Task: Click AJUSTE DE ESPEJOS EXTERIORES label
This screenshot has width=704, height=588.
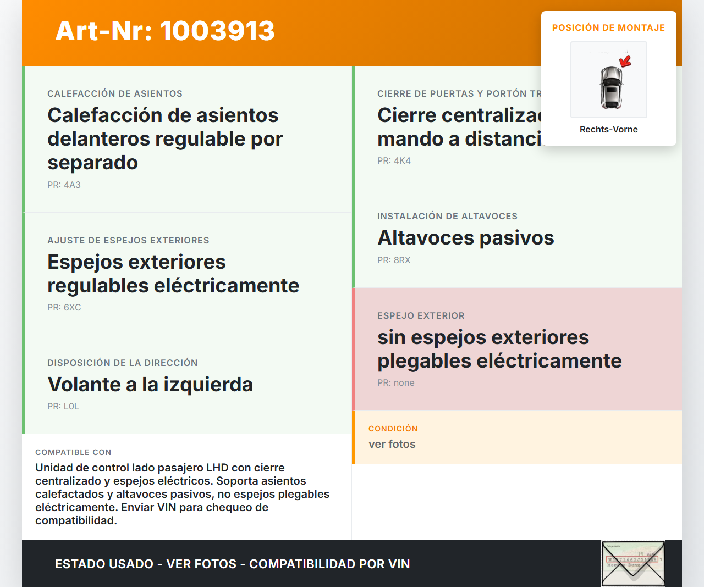Action: 128,240
